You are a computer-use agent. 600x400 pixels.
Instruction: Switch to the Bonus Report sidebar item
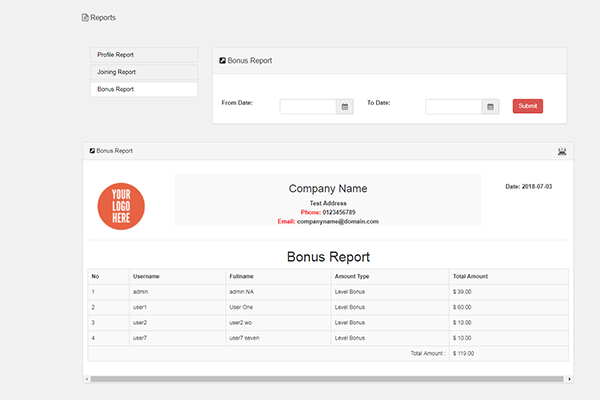[143, 89]
